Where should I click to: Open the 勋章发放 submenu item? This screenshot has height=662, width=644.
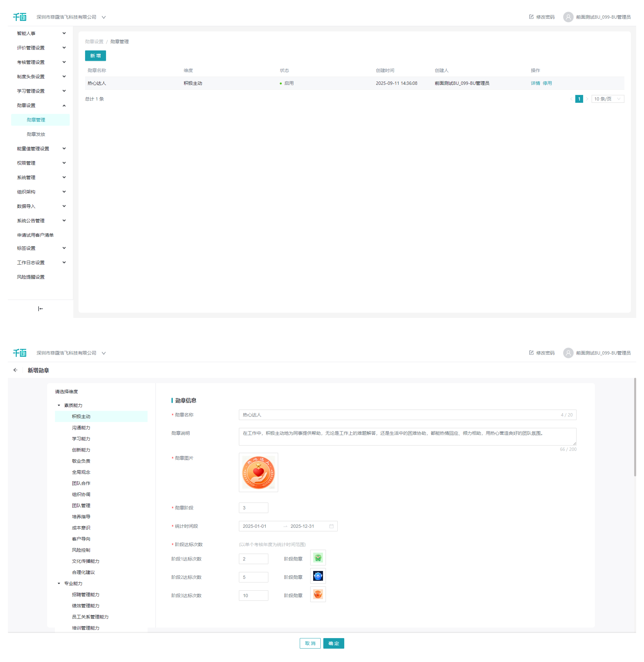[x=36, y=134]
